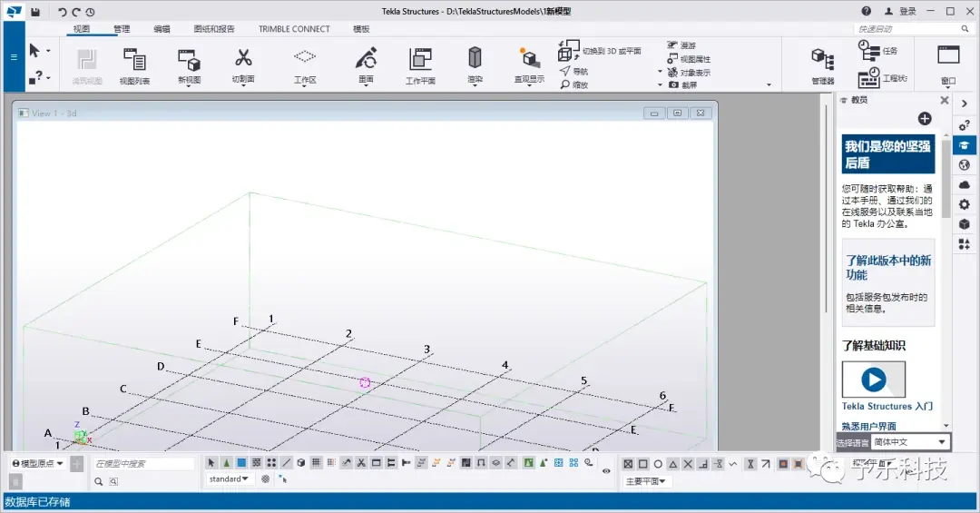Screen dimensions: 980x513
Task: Click the 渲染 rendering icon
Action: point(475,57)
